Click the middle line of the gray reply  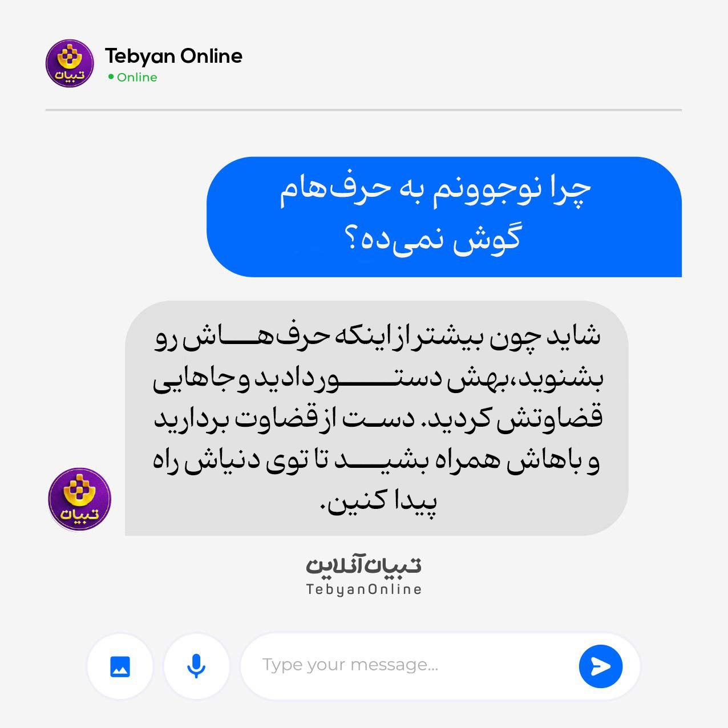pos(378,419)
